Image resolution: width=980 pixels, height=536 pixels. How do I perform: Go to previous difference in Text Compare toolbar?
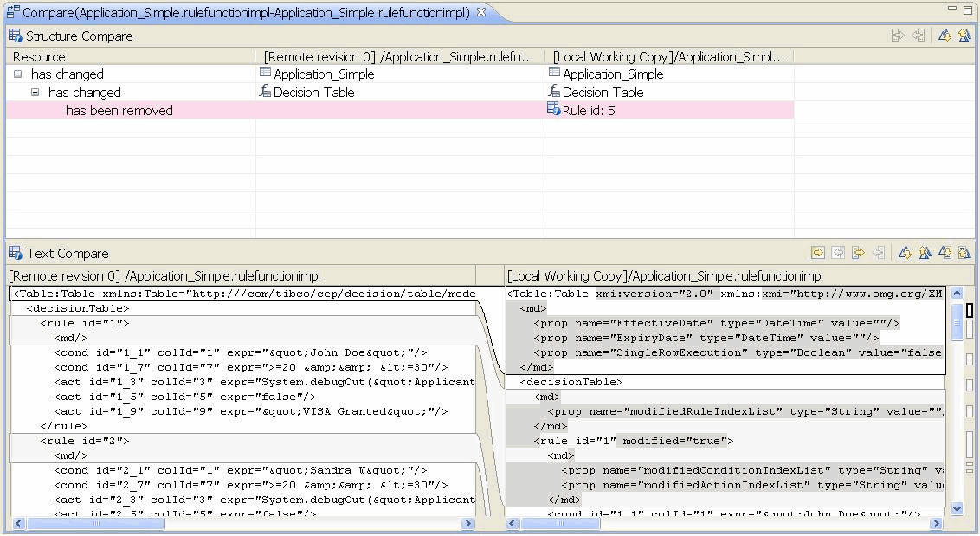click(925, 253)
